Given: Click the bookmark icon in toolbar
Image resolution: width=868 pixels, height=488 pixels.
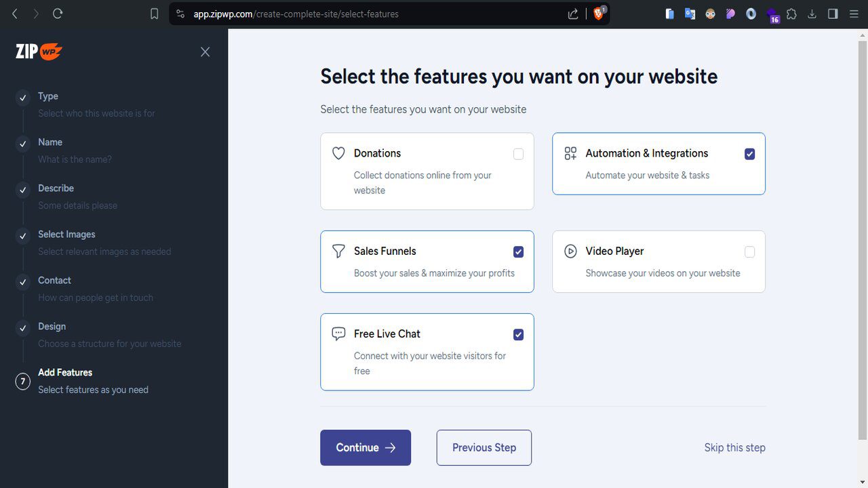Looking at the screenshot, I should pos(155,14).
